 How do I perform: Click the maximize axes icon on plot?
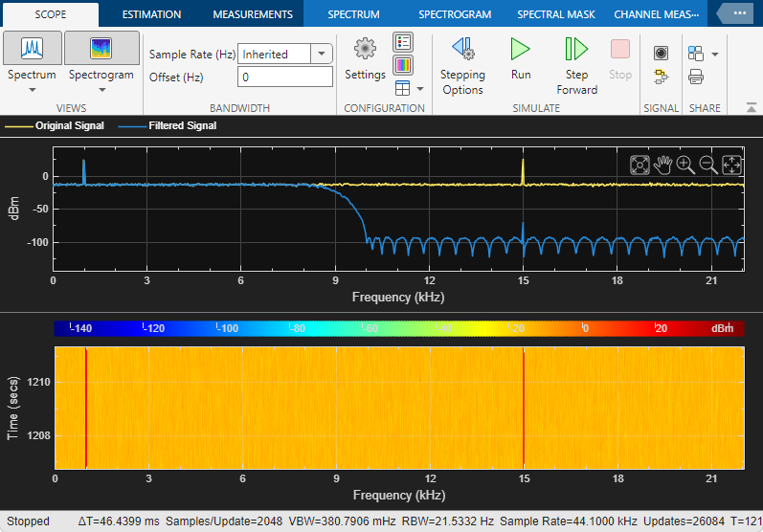[640, 165]
